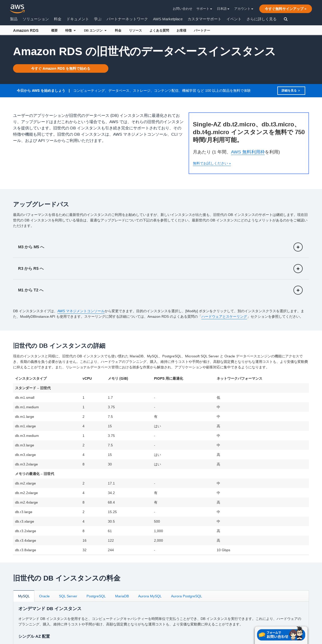Open the 日本語 language dropdown
Viewport: 322px width, 644px height.
coord(223,9)
